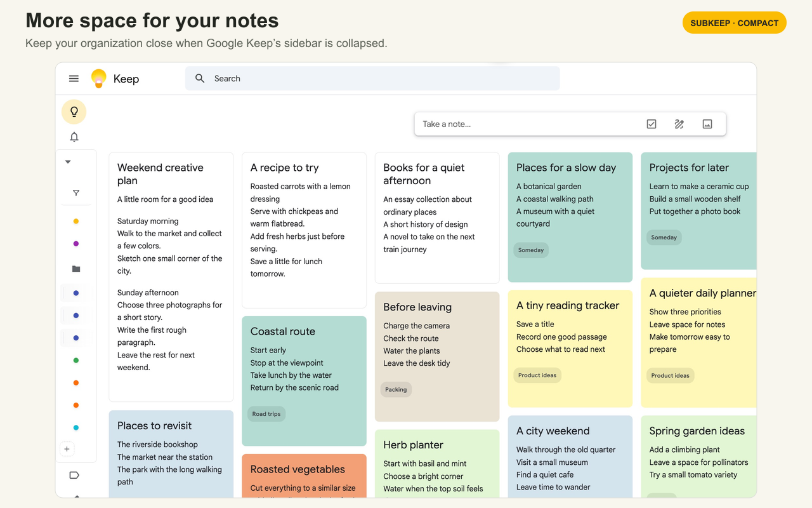Select the purple dot label in sidebar
The height and width of the screenshot is (508, 812).
(76, 244)
